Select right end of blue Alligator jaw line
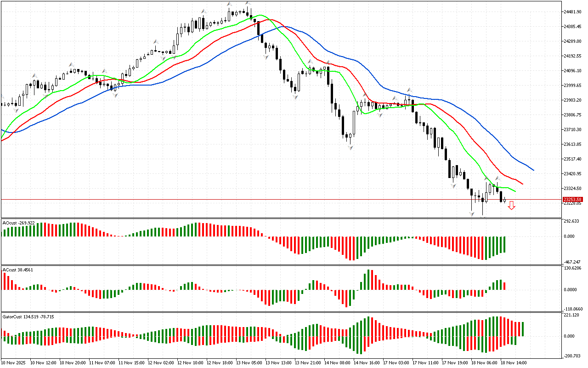This screenshot has width=588, height=368. tap(533, 170)
